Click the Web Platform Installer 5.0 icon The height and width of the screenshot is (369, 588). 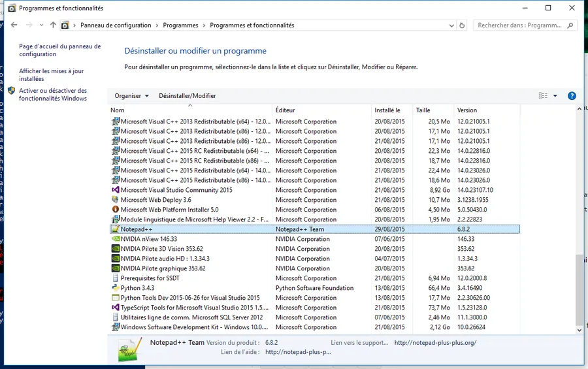pyautogui.click(x=116, y=209)
